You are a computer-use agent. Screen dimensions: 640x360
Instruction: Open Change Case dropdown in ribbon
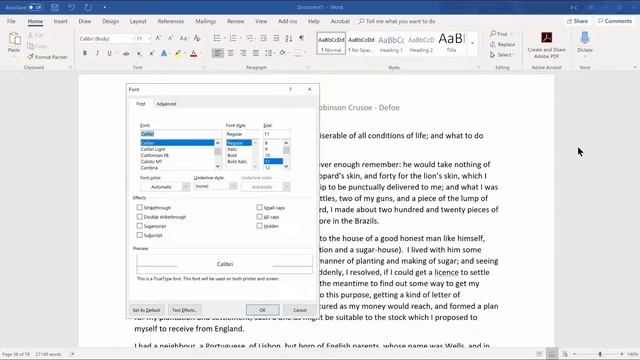click(184, 38)
